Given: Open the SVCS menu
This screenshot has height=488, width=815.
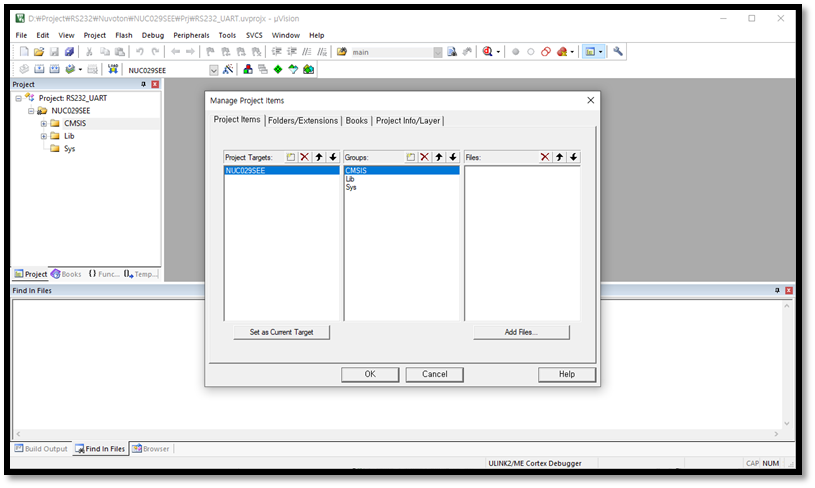Looking at the screenshot, I should [254, 35].
